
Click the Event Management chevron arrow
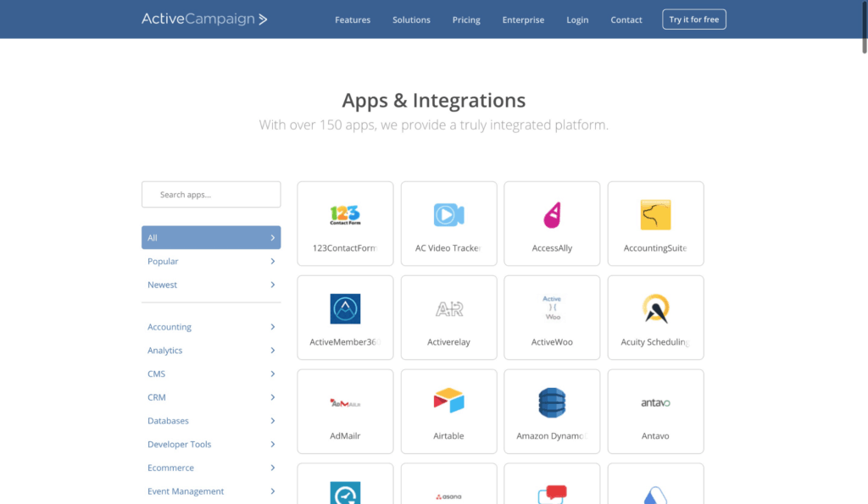pos(272,491)
